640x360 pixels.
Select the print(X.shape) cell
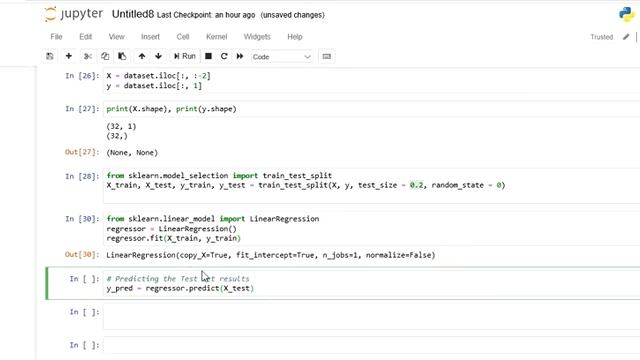[x=371, y=109]
